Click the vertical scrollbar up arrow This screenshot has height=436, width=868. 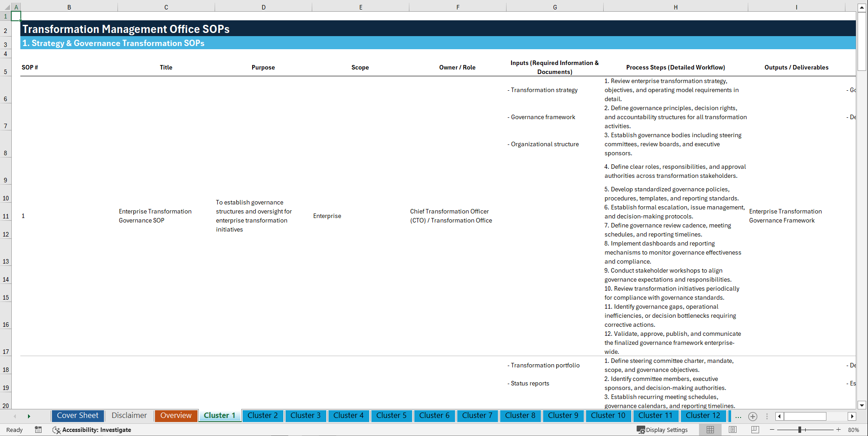point(862,8)
